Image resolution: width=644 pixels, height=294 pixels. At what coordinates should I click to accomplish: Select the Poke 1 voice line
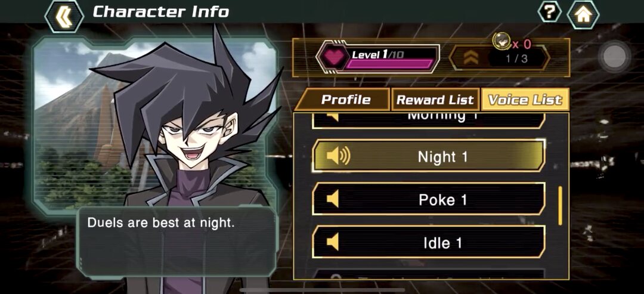[429, 200]
